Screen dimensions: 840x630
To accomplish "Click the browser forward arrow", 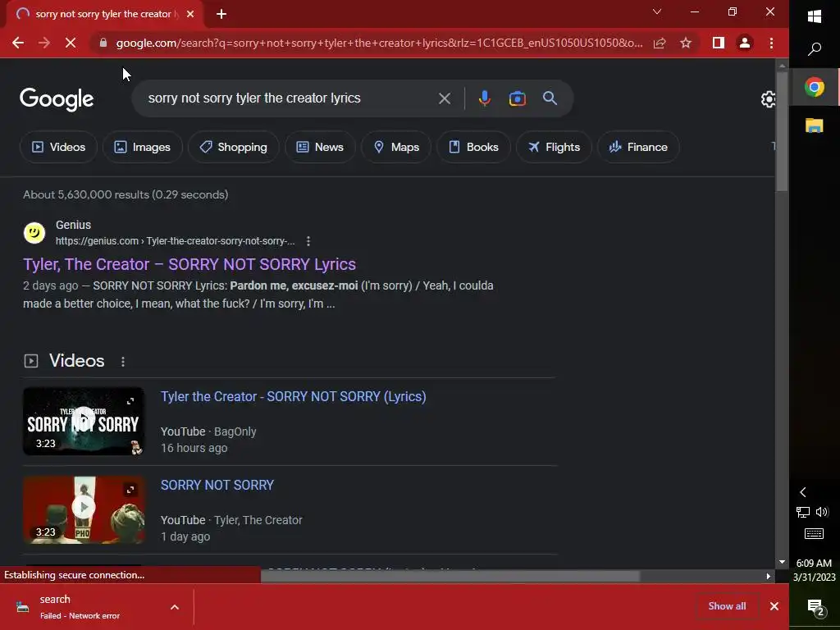I will 44,43.
